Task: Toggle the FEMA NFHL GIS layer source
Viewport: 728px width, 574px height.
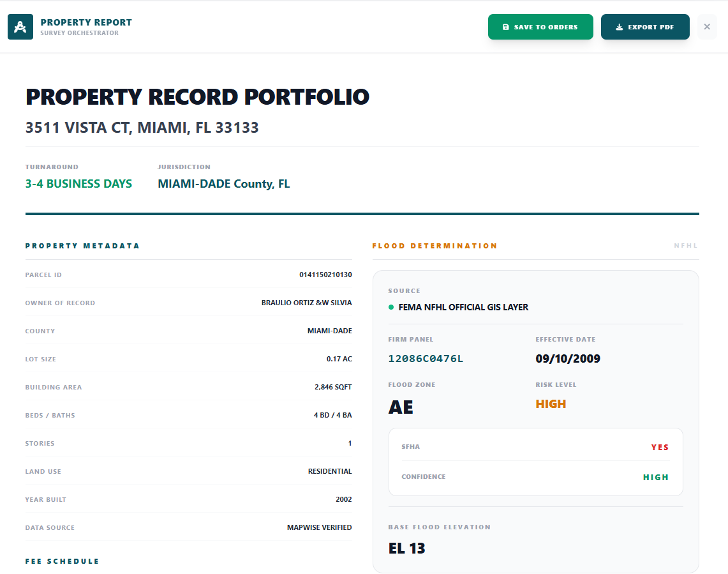Action: [x=464, y=307]
